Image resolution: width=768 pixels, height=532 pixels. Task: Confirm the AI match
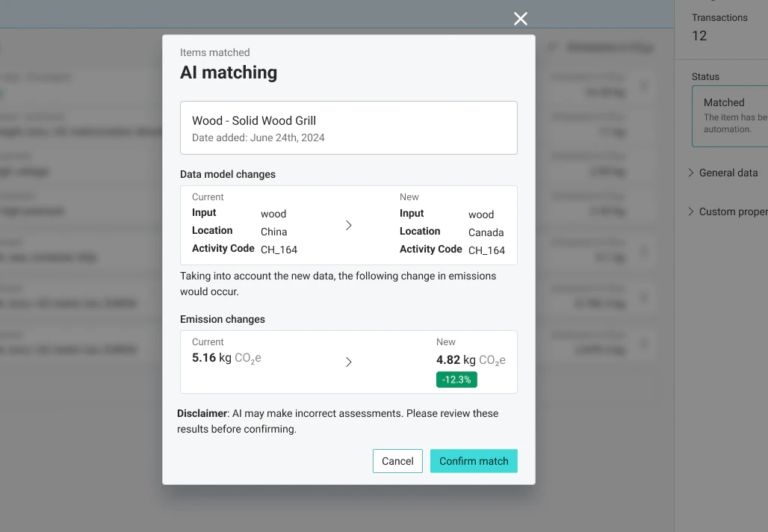pos(474,461)
